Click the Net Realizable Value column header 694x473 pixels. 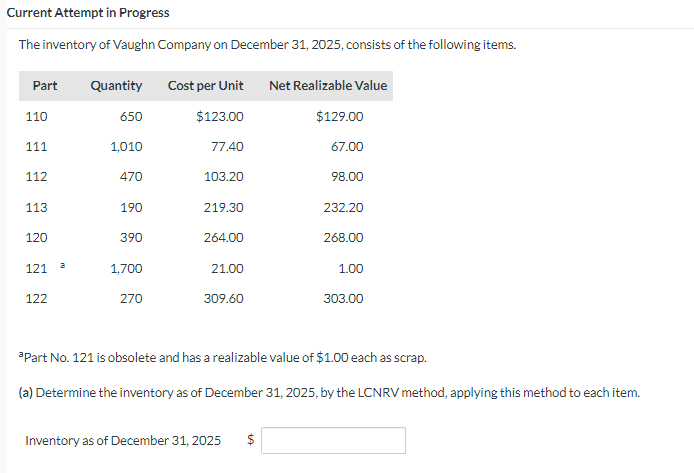click(x=328, y=86)
